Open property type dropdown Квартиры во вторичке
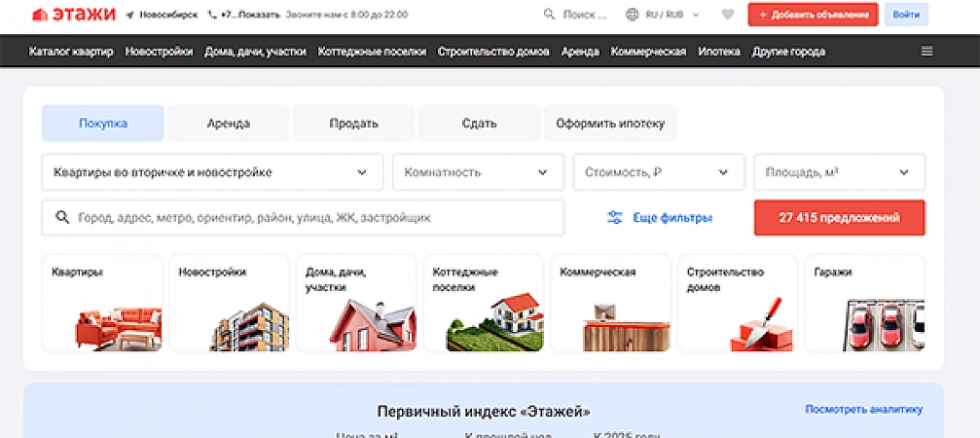This screenshot has height=438, width=980. [x=212, y=172]
